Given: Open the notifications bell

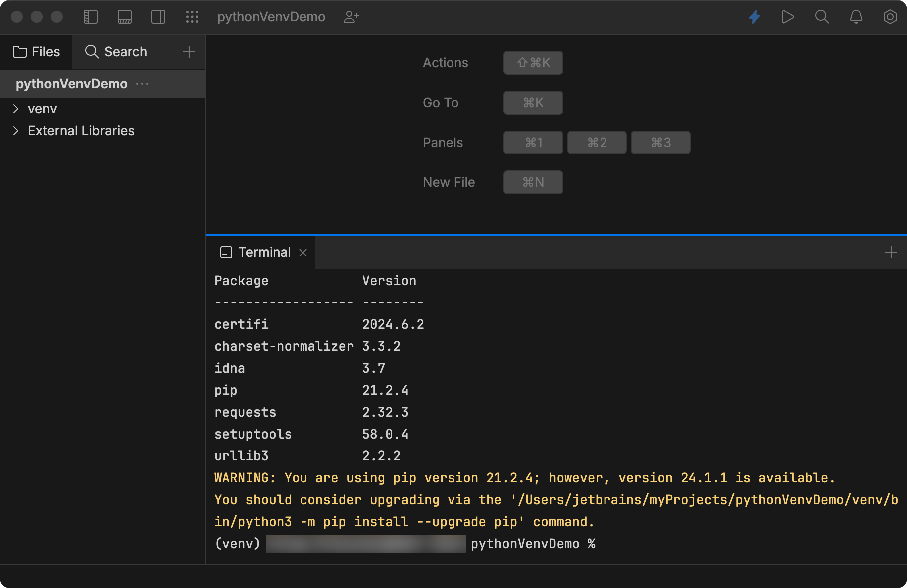Looking at the screenshot, I should point(856,16).
